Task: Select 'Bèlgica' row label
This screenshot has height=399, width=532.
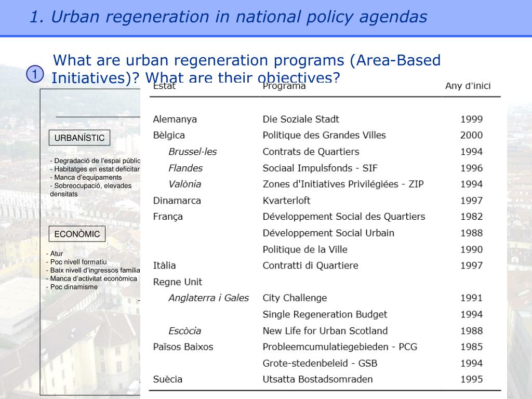Action: coord(169,135)
